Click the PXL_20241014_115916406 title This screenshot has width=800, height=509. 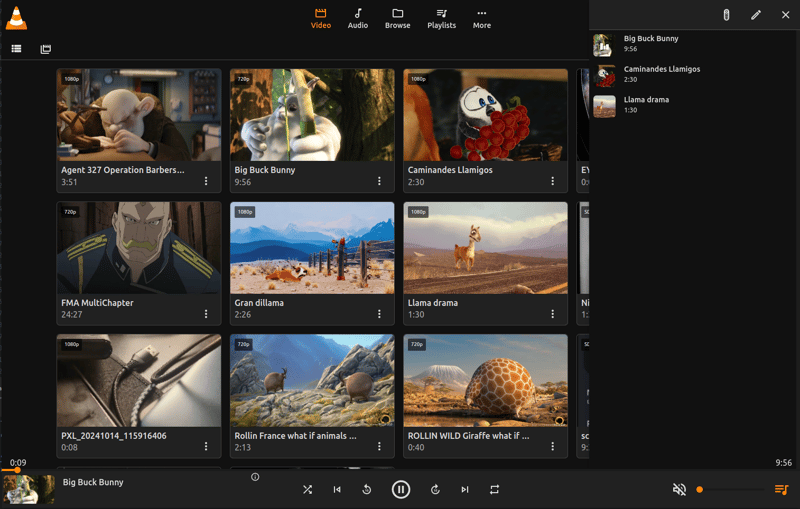pyautogui.click(x=114, y=436)
